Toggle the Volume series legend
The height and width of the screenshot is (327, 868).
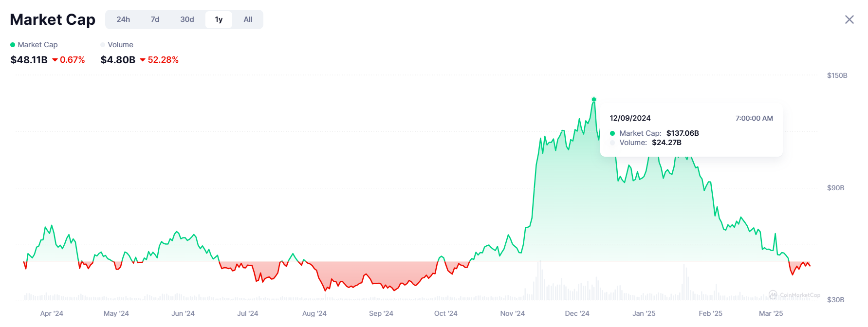click(120, 45)
